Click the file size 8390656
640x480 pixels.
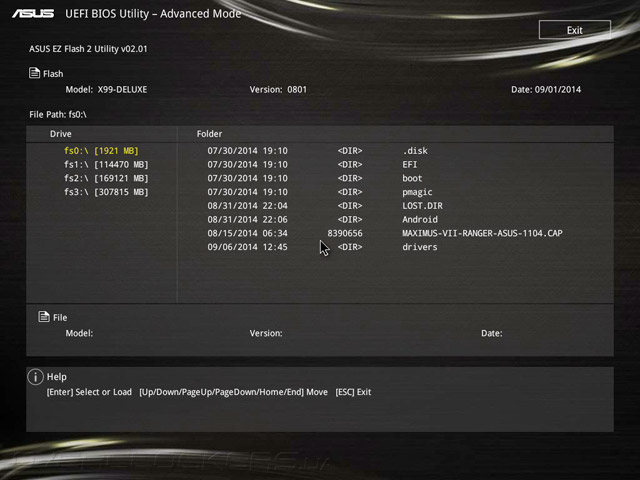coord(345,233)
